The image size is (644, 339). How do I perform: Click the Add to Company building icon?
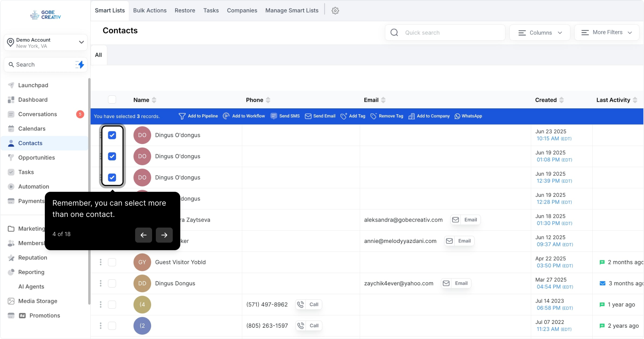[x=411, y=116]
